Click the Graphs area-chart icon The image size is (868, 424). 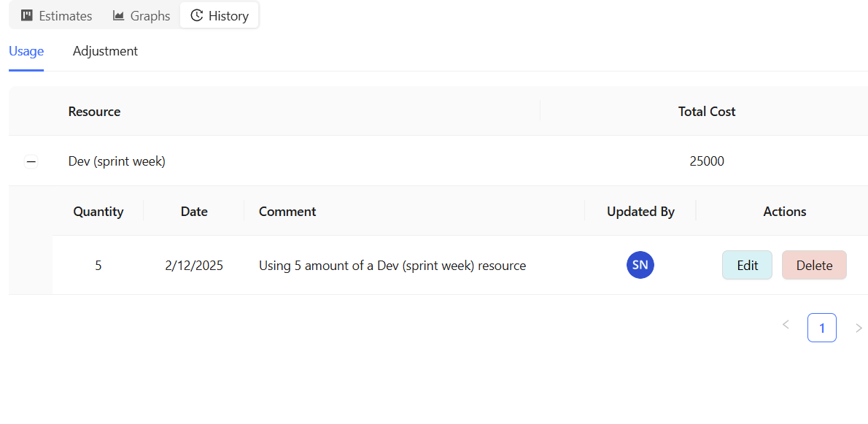point(118,15)
